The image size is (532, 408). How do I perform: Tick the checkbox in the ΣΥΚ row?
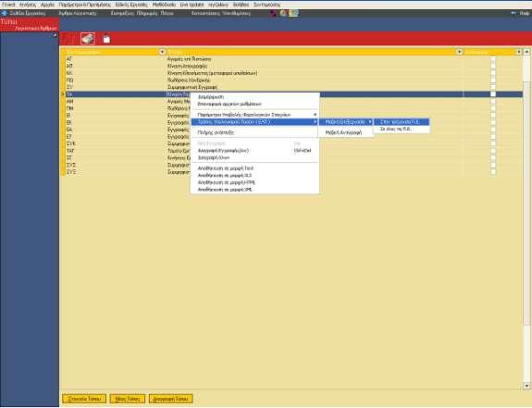493,143
